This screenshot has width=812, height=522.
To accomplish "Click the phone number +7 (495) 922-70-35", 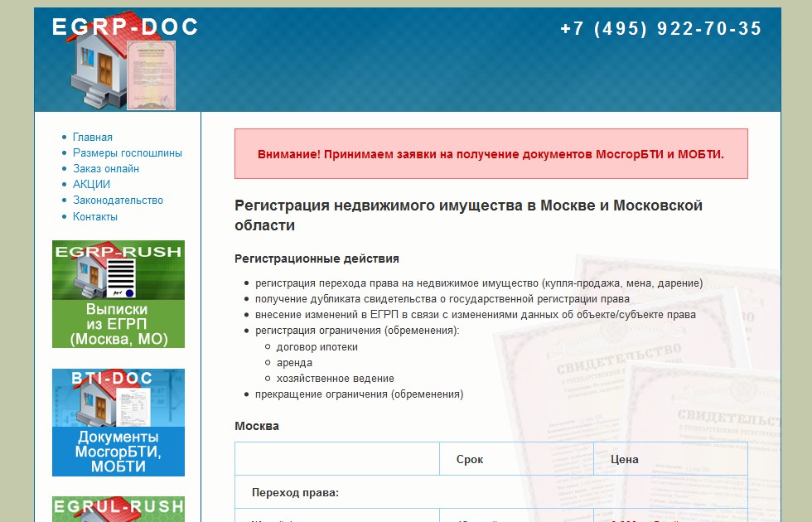I will tap(661, 28).
